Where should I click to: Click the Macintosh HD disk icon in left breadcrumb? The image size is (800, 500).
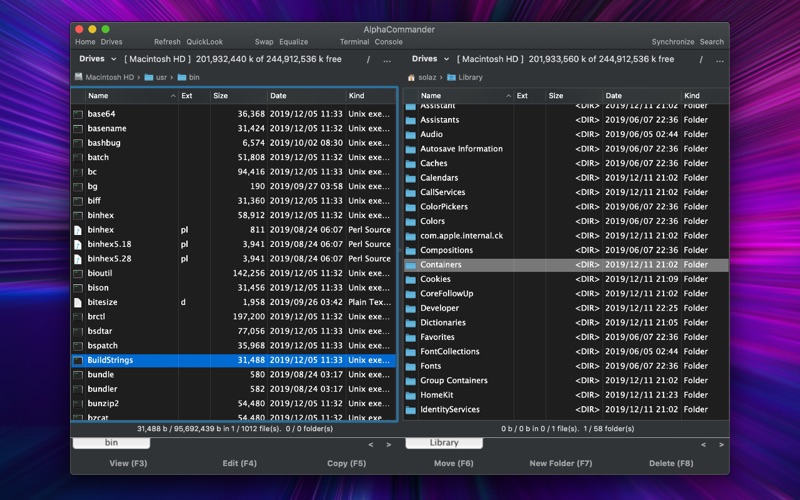[x=78, y=77]
